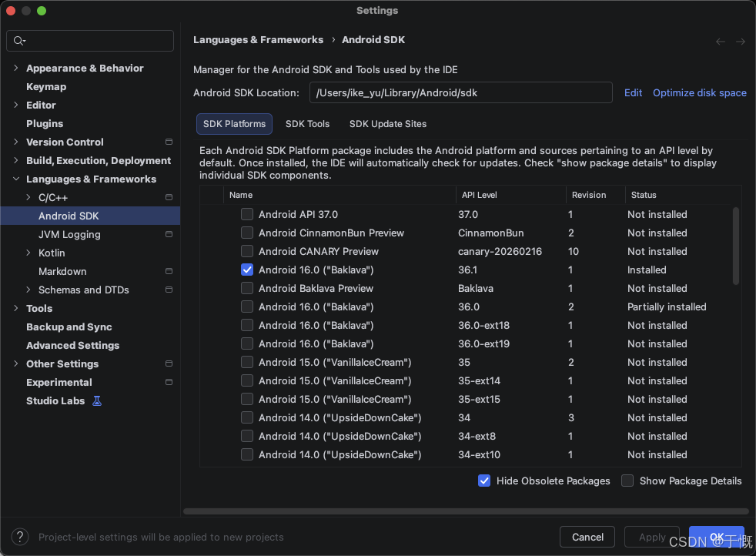Screen dimensions: 756x556
Task: Expand the Appearance & Behavior section
Action: 16,69
